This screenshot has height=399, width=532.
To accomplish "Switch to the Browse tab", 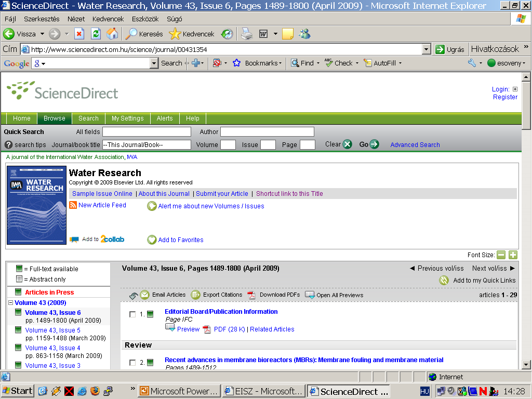I will (54, 118).
